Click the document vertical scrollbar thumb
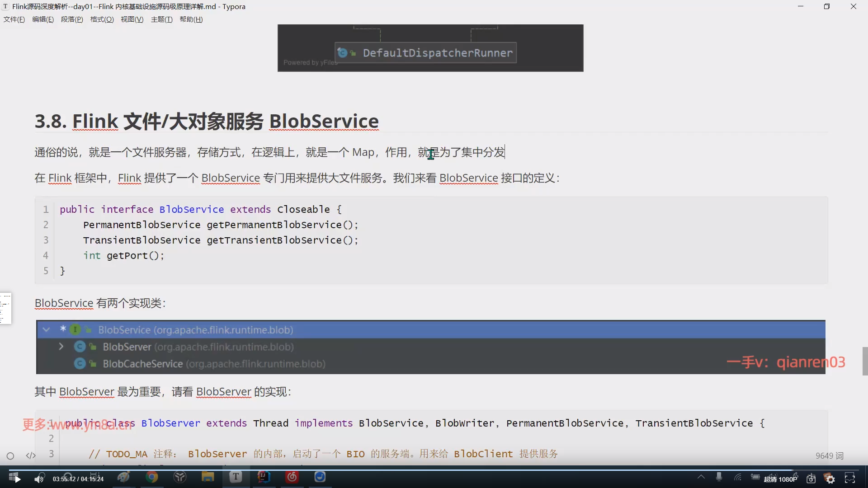This screenshot has width=868, height=488. [864, 361]
